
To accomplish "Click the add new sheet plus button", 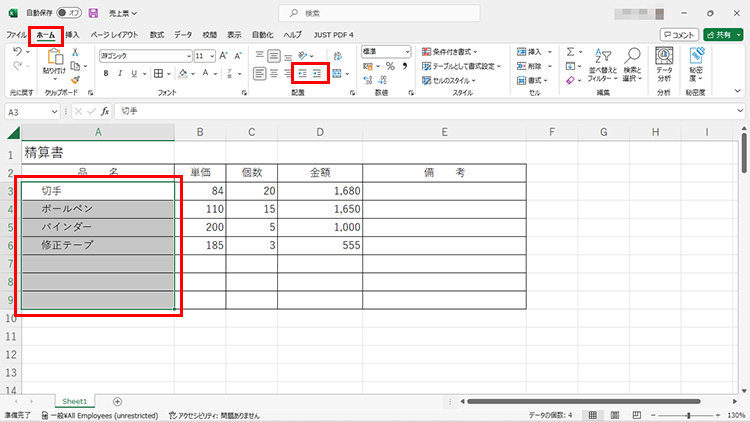I will [x=117, y=400].
